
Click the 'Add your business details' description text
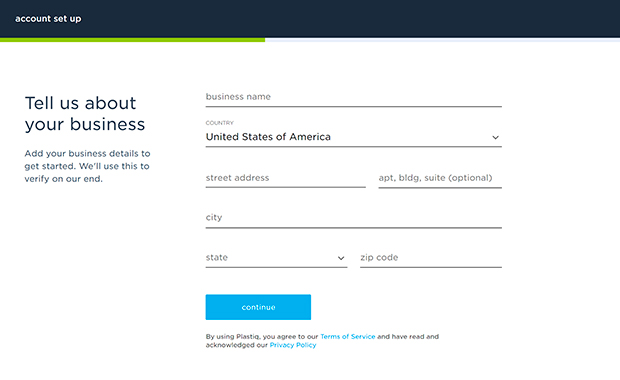[87, 166]
